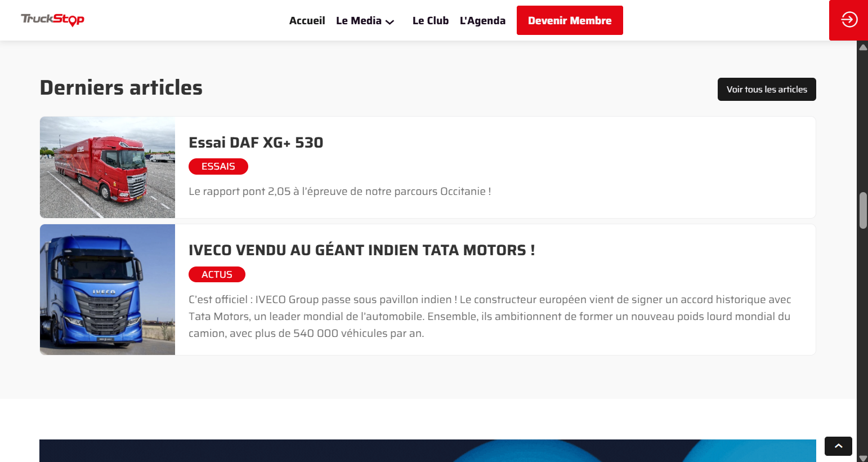Viewport: 868px width, 462px height.
Task: Click the TruckStop logo
Action: click(x=52, y=20)
